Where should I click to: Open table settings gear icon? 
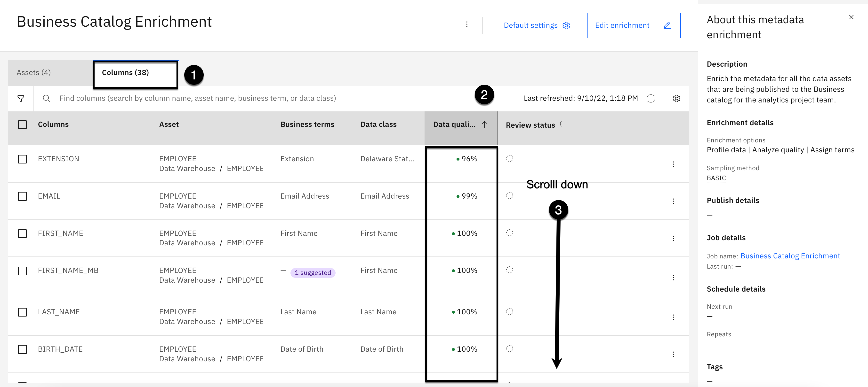click(x=676, y=98)
